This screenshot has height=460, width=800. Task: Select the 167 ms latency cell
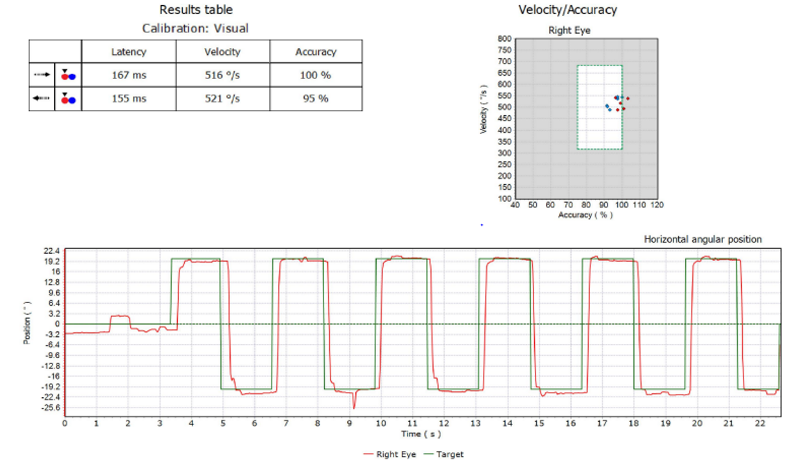pos(129,75)
